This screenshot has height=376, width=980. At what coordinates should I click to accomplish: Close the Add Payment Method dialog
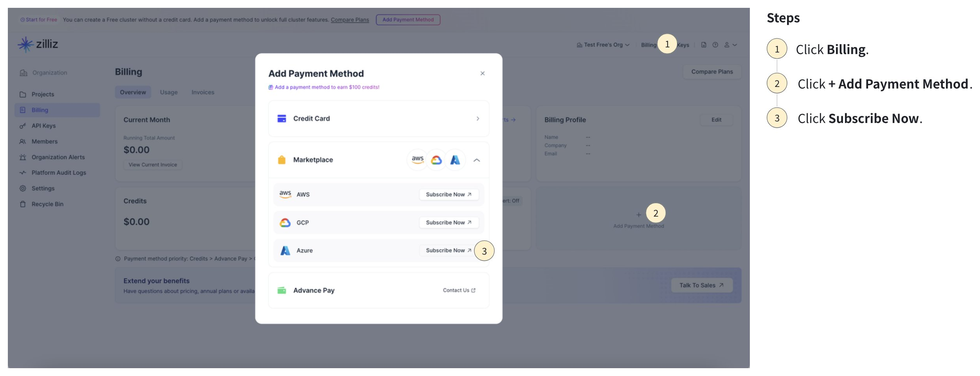[x=483, y=73]
